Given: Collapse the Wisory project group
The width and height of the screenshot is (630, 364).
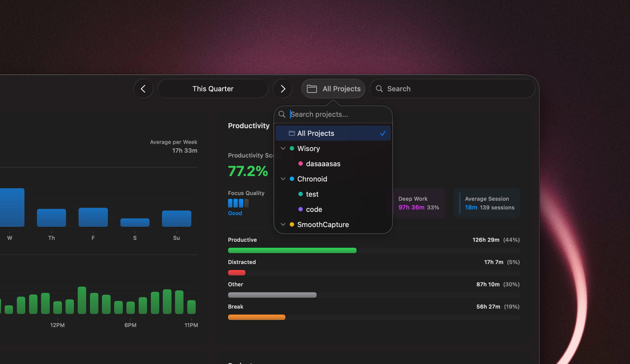Looking at the screenshot, I should tap(283, 148).
